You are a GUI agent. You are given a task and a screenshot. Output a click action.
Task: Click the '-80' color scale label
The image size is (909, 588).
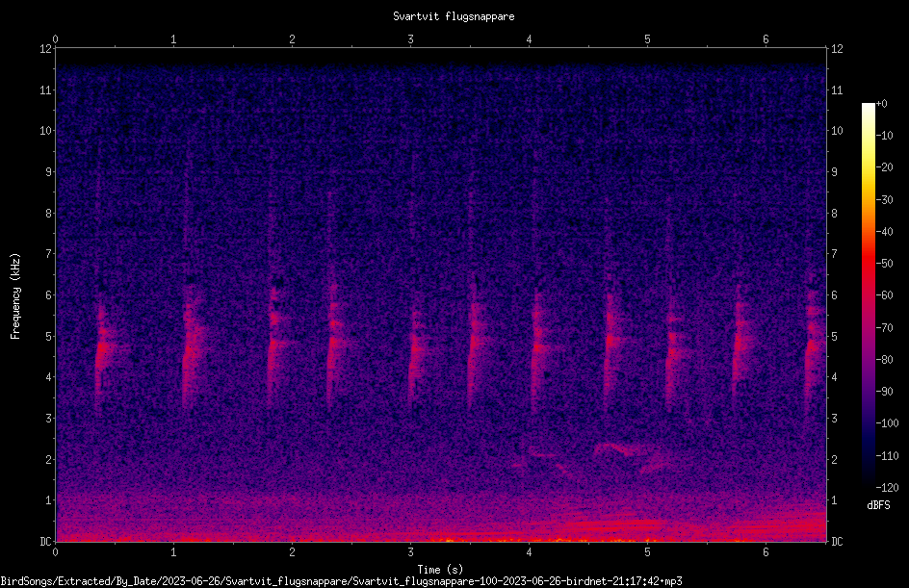coord(884,360)
